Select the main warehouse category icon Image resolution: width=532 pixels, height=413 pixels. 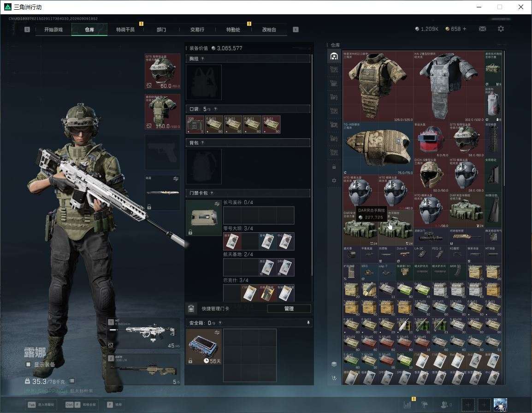pos(334,56)
